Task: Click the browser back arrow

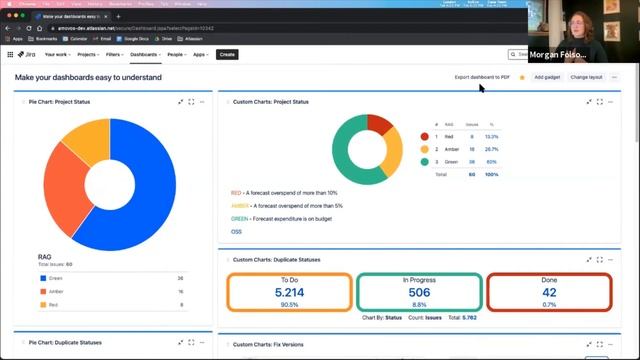Action: (x=8, y=28)
